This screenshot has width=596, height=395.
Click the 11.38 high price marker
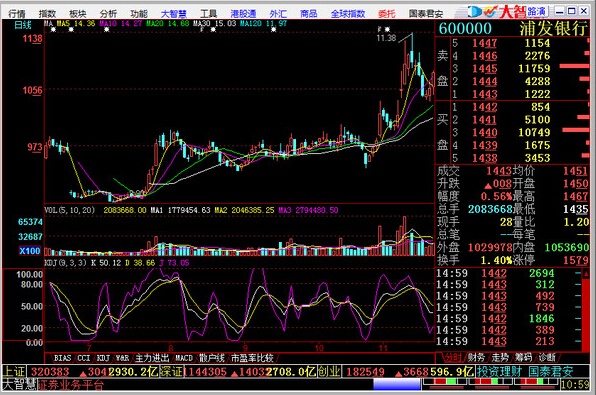[x=386, y=38]
